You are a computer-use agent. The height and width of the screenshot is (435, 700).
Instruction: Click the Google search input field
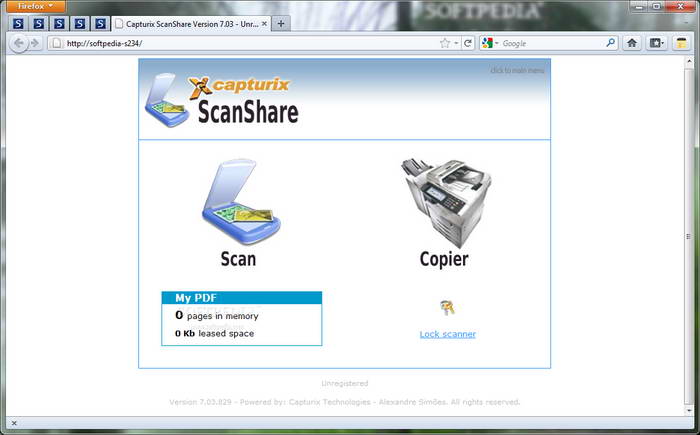click(553, 43)
